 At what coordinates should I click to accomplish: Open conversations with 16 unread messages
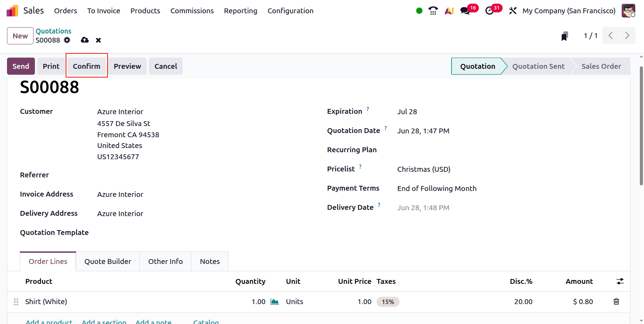469,10
